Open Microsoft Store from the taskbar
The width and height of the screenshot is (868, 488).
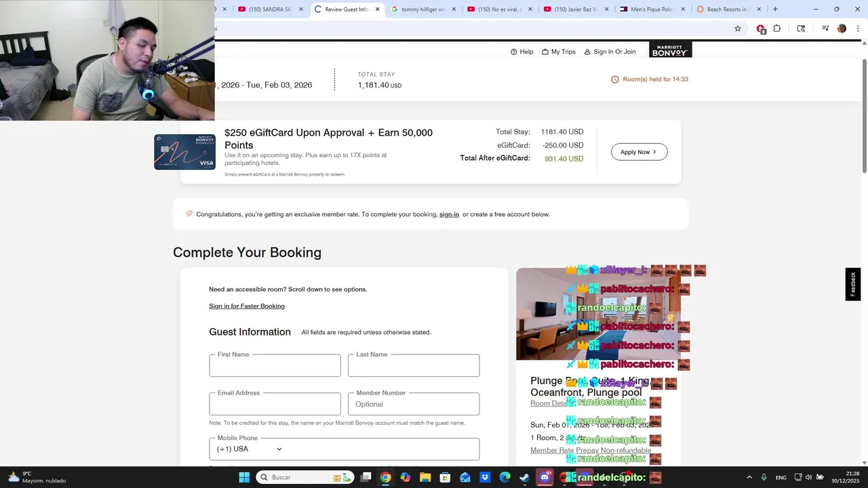pos(445,477)
